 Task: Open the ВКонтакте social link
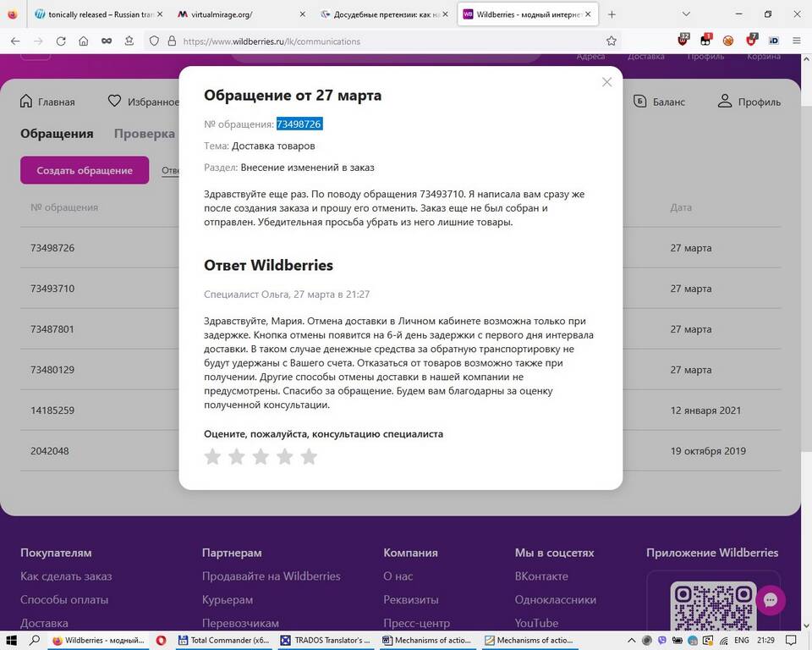541,576
